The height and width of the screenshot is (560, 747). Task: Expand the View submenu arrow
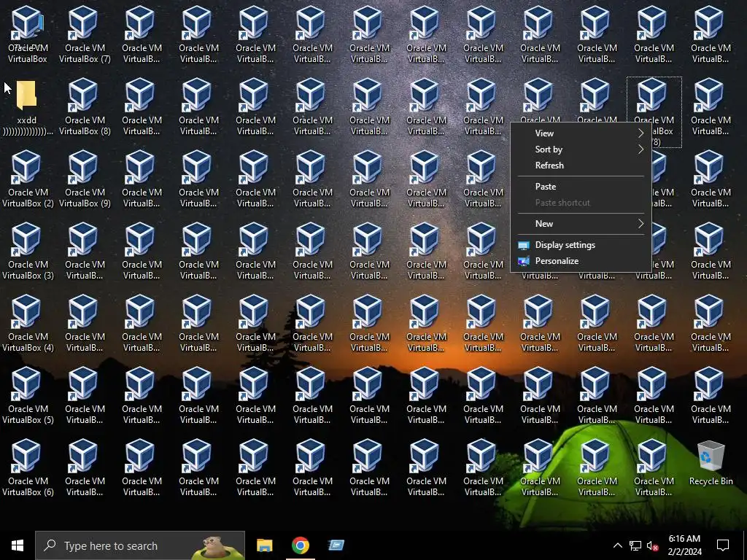(x=640, y=133)
